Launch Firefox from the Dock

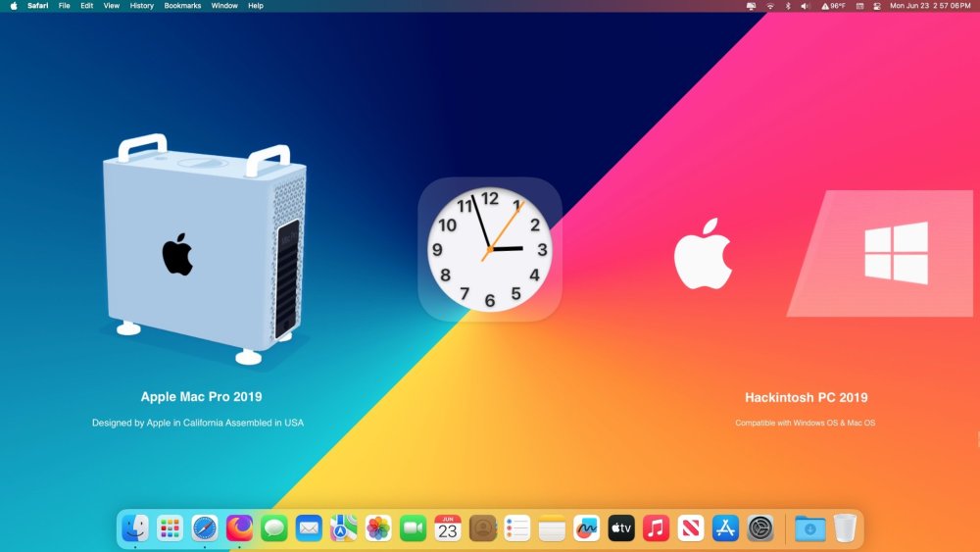[239, 528]
